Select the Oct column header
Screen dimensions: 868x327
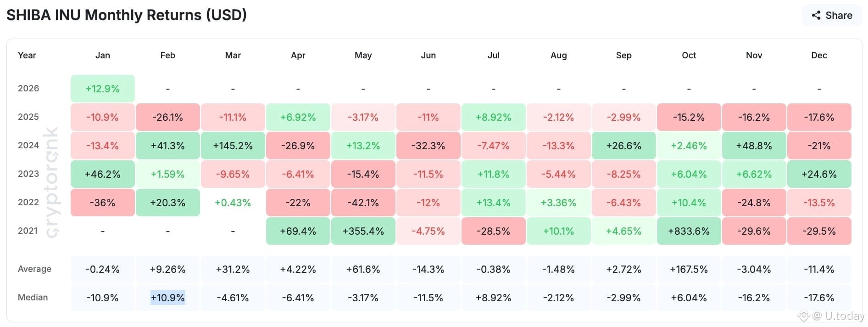(689, 55)
